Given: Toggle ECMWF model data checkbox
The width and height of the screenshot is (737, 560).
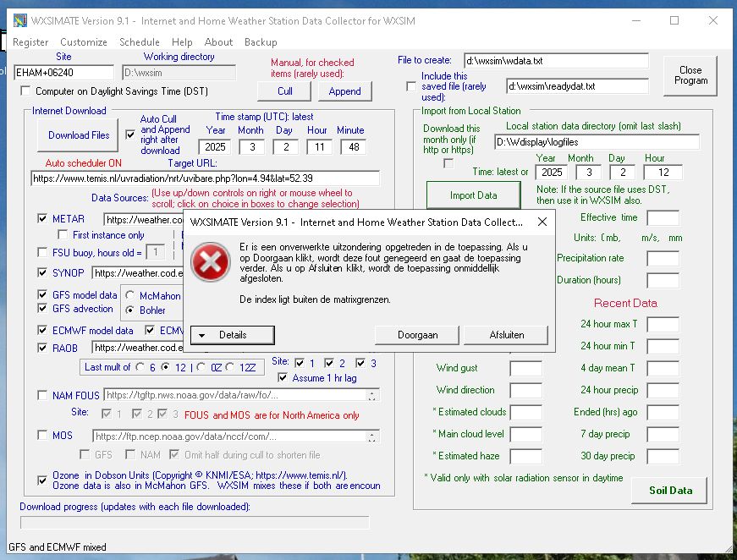Looking at the screenshot, I should [42, 330].
